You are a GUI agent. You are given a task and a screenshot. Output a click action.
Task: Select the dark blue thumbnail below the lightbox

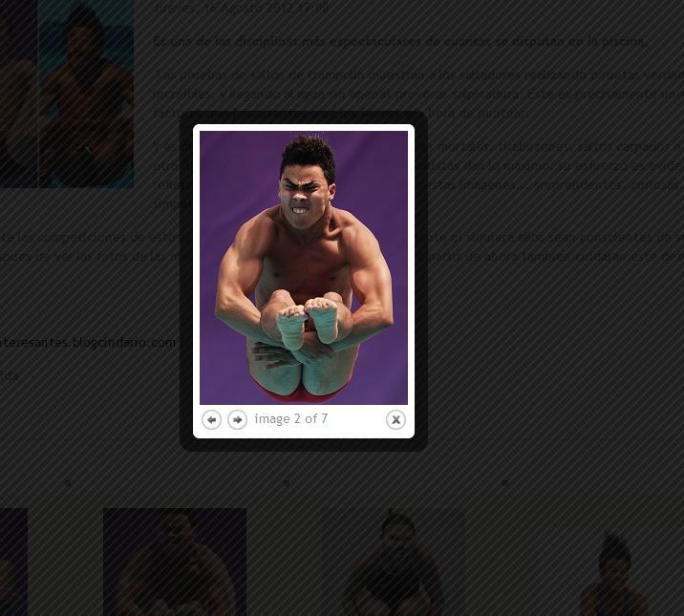[175, 562]
